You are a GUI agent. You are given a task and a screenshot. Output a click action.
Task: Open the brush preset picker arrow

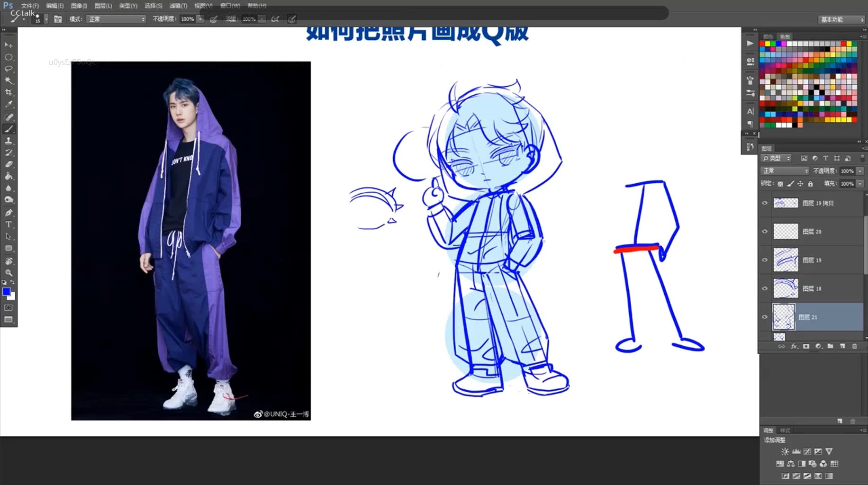[x=46, y=19]
